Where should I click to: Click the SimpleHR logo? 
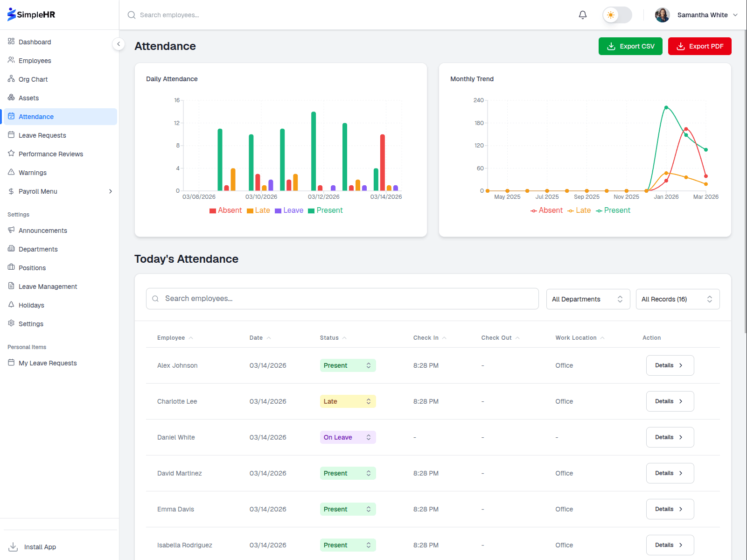coord(30,14)
